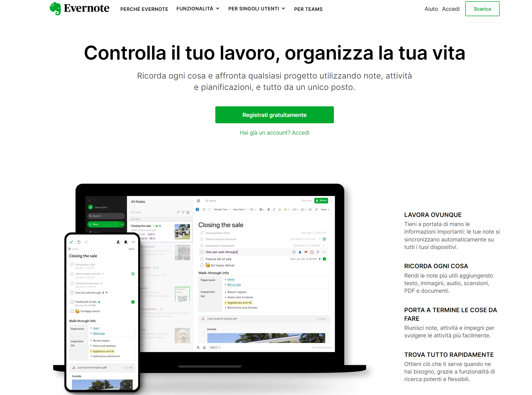Click Hai già un account? Accedi link

pos(274,132)
